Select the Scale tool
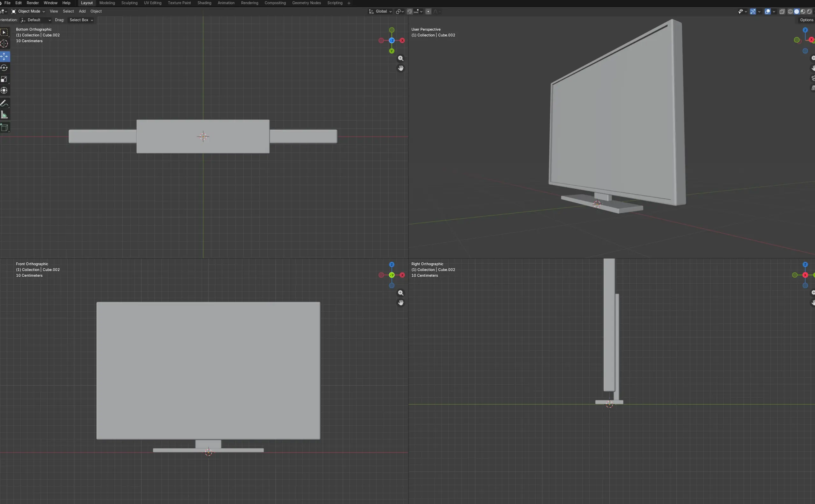This screenshot has height=504, width=815. (4, 79)
